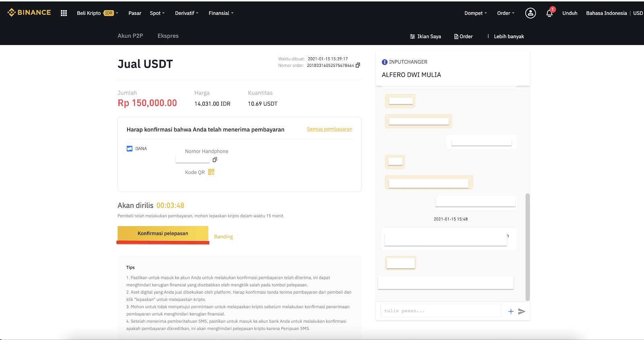Click the Jual USDT heading
Image resolution: width=644 pixels, height=340 pixels.
point(145,64)
